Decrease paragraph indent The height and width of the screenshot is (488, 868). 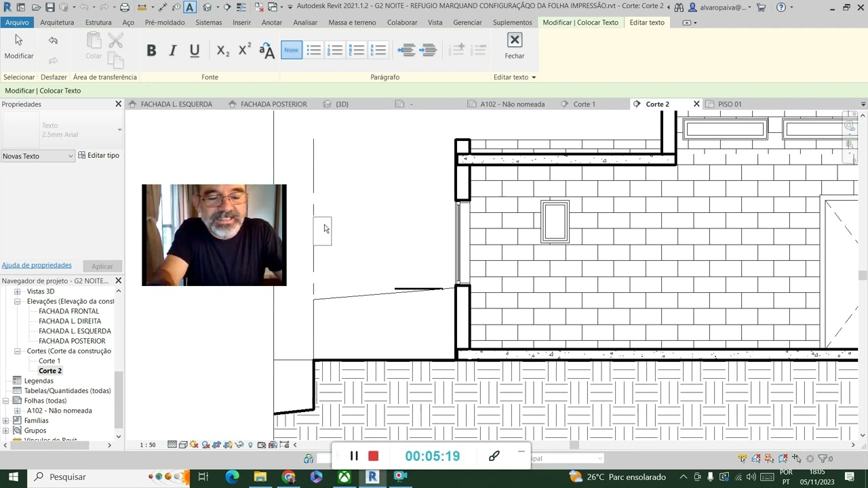coord(406,50)
